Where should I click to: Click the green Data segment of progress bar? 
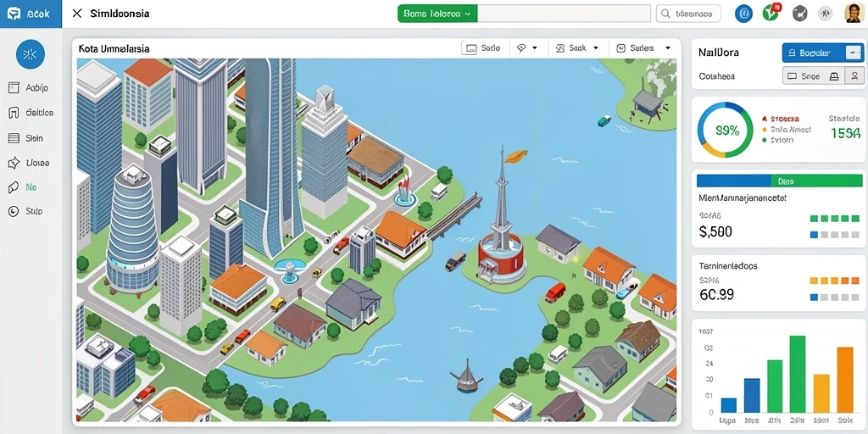(x=816, y=181)
